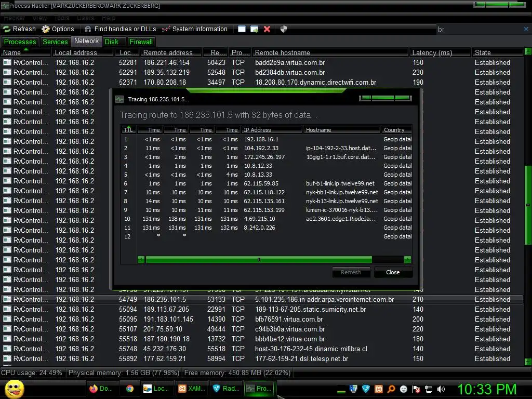Switch to the Services tab
This screenshot has width=532, height=399.
point(55,42)
